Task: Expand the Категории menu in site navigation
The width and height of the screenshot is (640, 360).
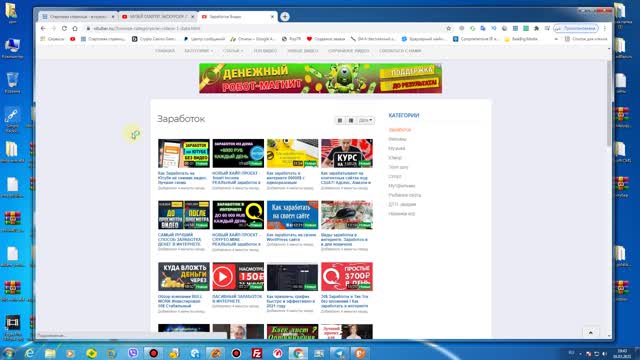Action: point(199,51)
